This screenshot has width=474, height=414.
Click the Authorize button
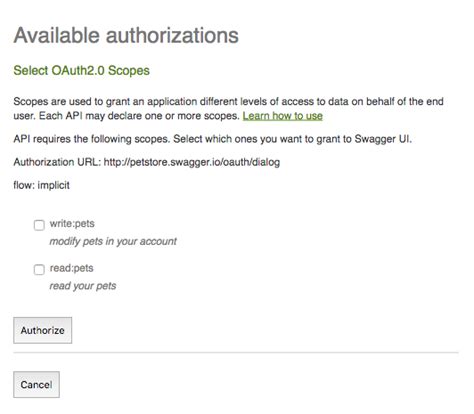pos(42,330)
